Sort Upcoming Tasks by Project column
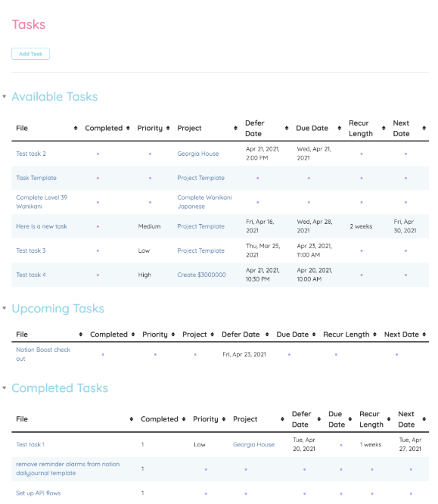The height and width of the screenshot is (504, 438). pyautogui.click(x=212, y=334)
